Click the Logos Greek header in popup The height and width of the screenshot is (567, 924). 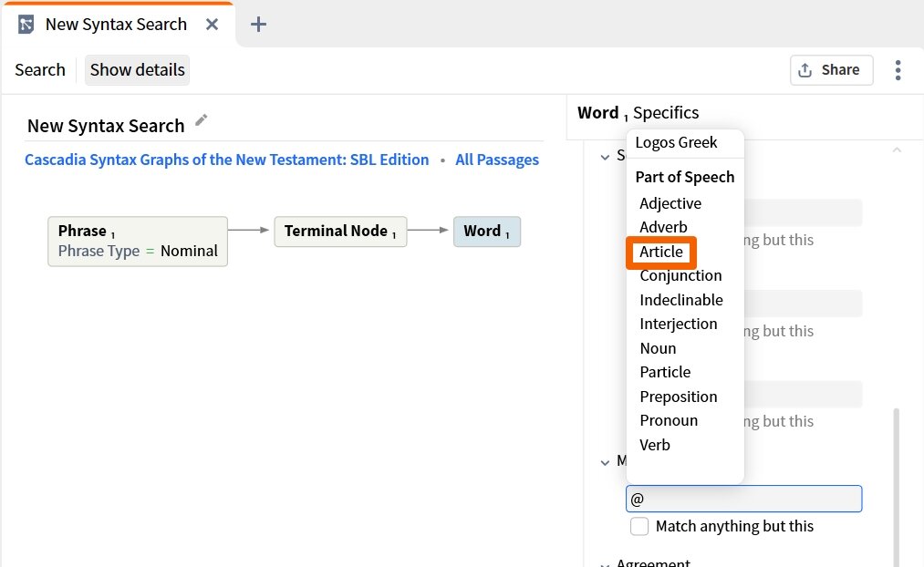[x=676, y=142]
